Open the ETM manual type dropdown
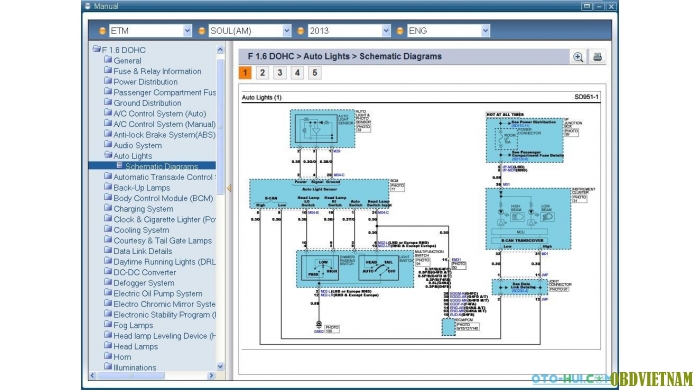Screen dimensions: 700x390 tap(187, 31)
